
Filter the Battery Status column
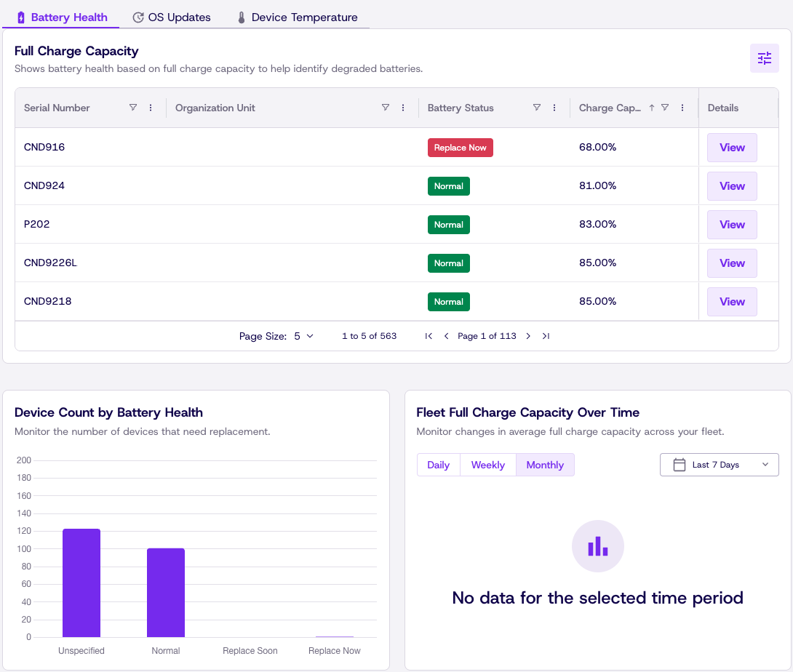click(537, 107)
